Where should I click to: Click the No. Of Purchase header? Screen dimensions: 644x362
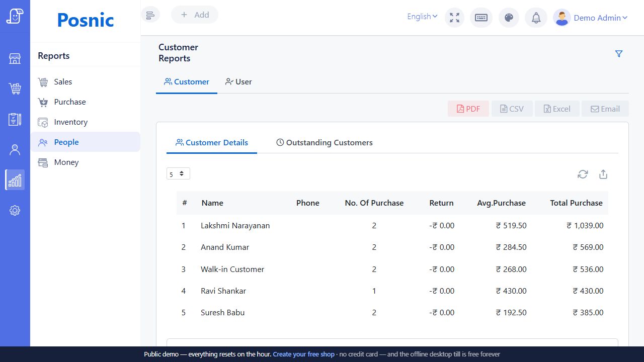click(x=374, y=203)
